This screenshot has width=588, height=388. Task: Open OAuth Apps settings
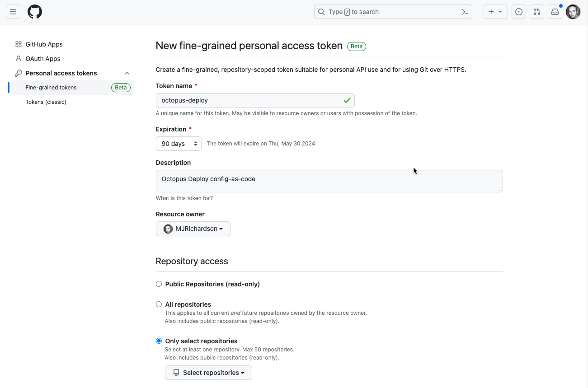[x=42, y=58]
